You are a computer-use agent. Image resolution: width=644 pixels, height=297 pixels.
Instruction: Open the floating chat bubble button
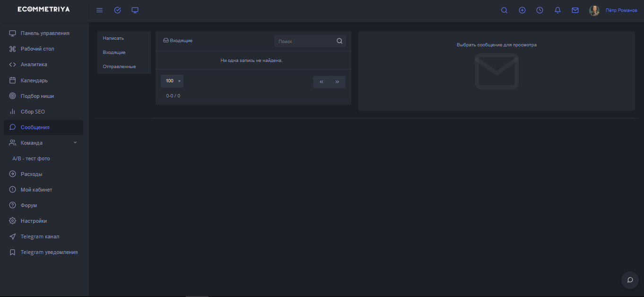pyautogui.click(x=630, y=280)
